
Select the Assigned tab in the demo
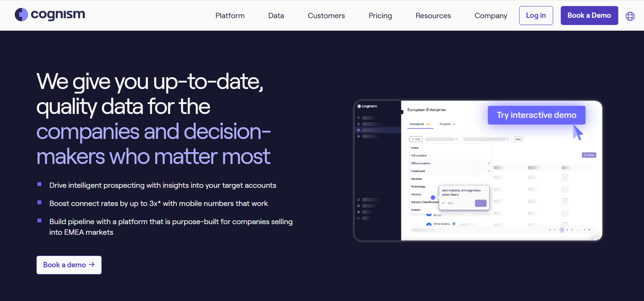(447, 124)
